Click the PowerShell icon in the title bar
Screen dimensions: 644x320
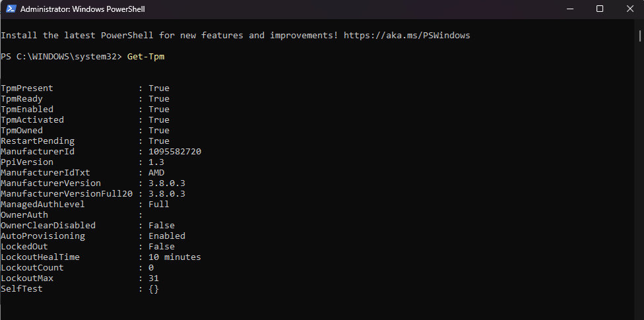pos(11,9)
